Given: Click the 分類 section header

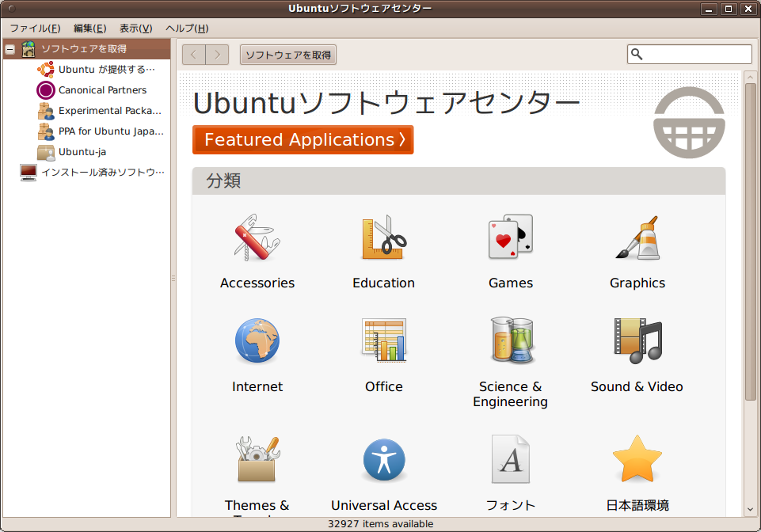Looking at the screenshot, I should pyautogui.click(x=459, y=181).
